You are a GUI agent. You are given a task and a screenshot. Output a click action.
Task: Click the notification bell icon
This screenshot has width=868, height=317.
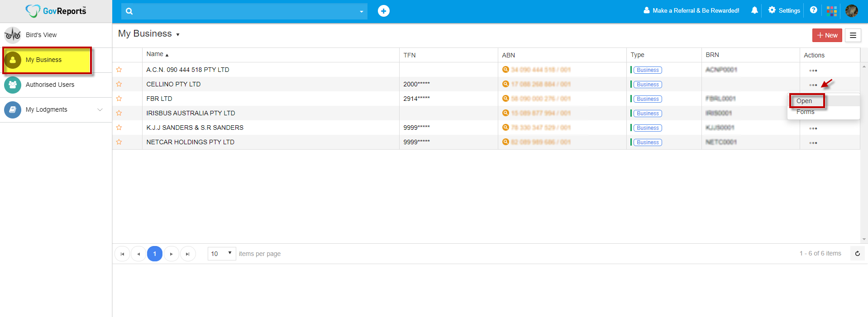pyautogui.click(x=754, y=10)
